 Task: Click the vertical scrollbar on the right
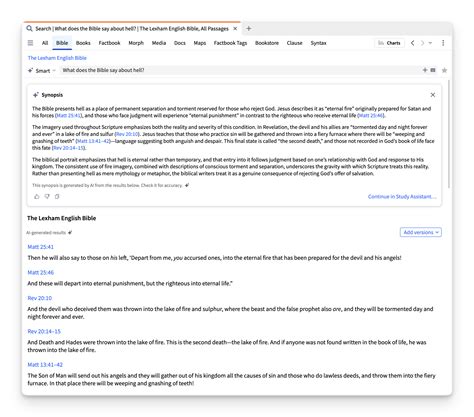point(449,133)
